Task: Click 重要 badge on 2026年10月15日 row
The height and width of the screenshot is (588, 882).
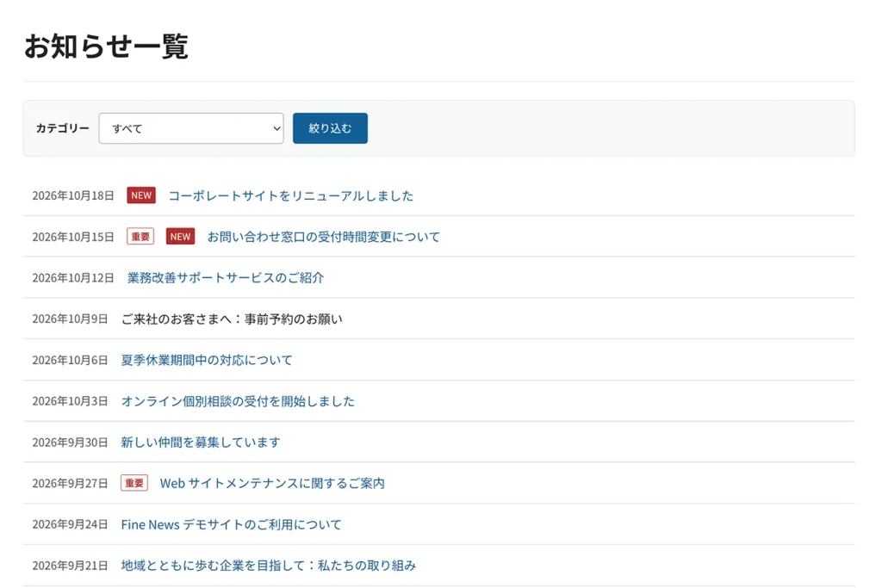Action: (x=140, y=237)
